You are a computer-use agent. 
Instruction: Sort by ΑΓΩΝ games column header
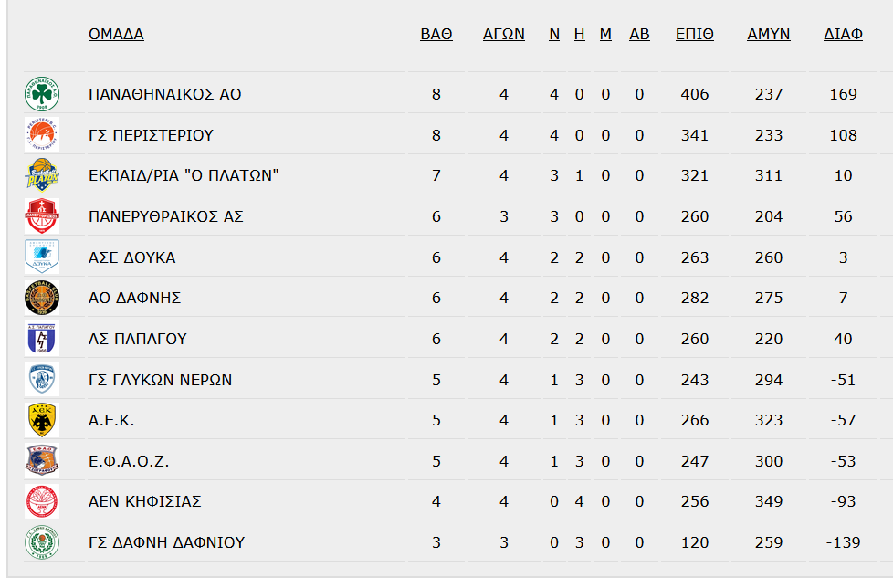coord(503,34)
